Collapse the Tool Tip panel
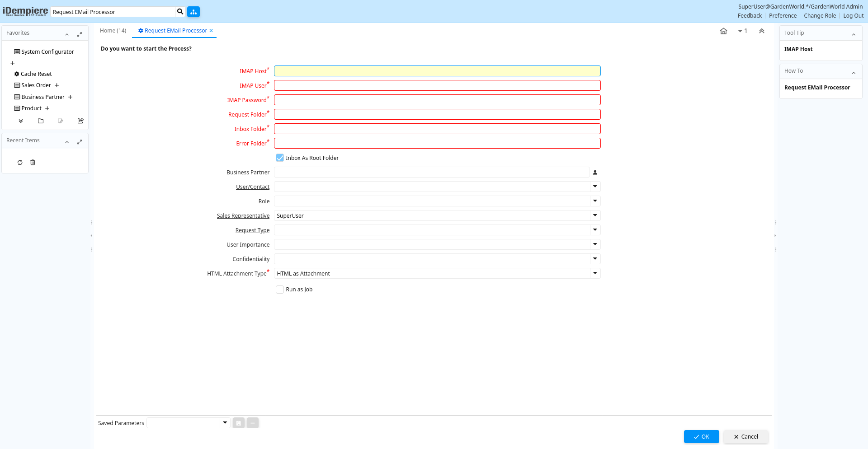 click(x=854, y=34)
